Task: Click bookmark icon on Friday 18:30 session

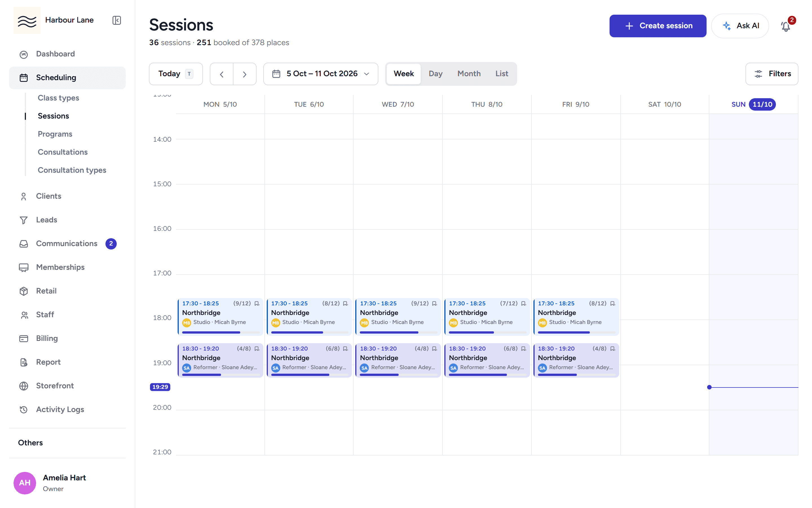Action: 612,349
